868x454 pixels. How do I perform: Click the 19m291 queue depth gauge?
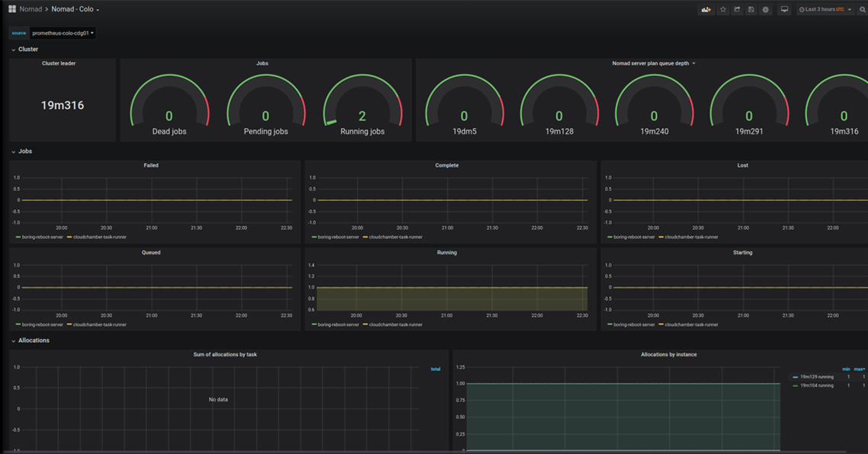coord(749,104)
